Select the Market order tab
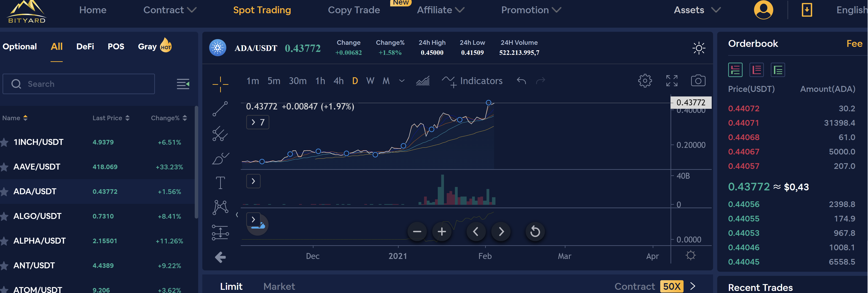 click(279, 286)
